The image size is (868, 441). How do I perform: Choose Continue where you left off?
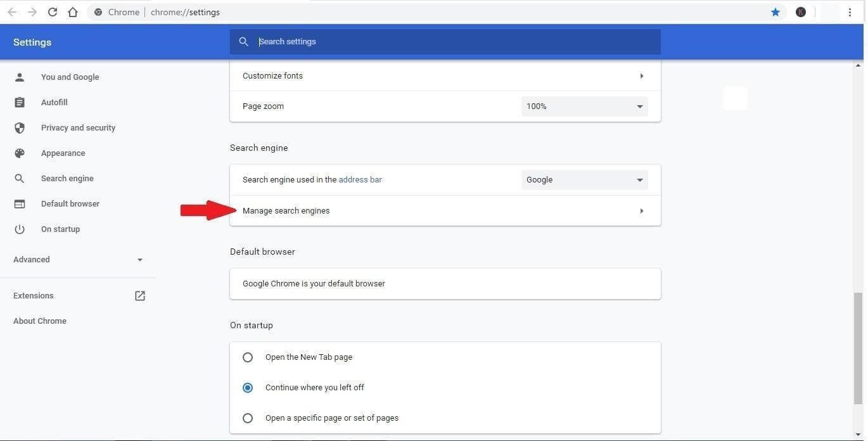pyautogui.click(x=248, y=387)
